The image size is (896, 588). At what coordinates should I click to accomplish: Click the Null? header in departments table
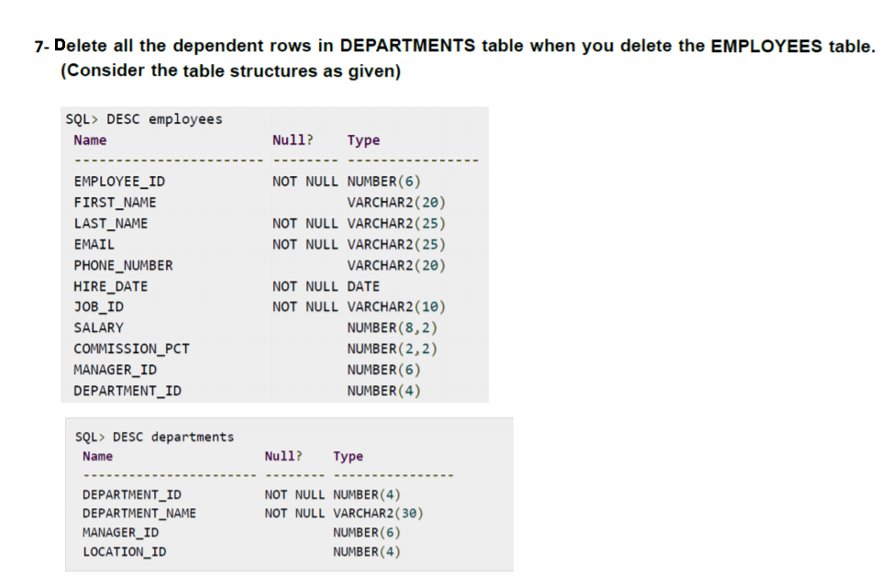pos(282,456)
